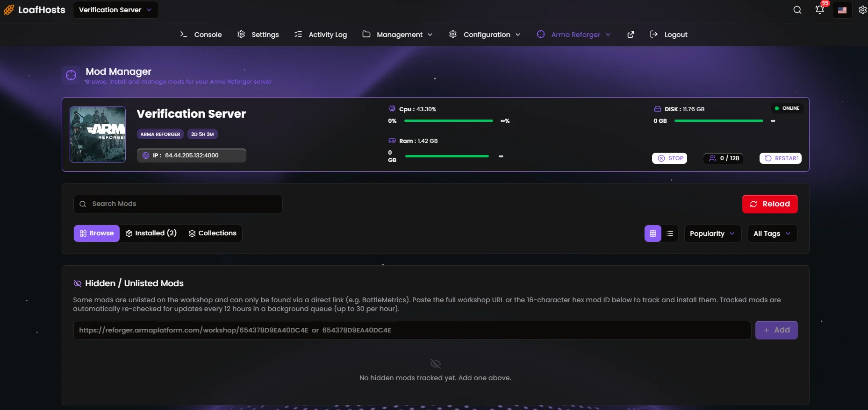This screenshot has height=410, width=868.
Task: Click the RESTART server button
Action: (x=781, y=158)
